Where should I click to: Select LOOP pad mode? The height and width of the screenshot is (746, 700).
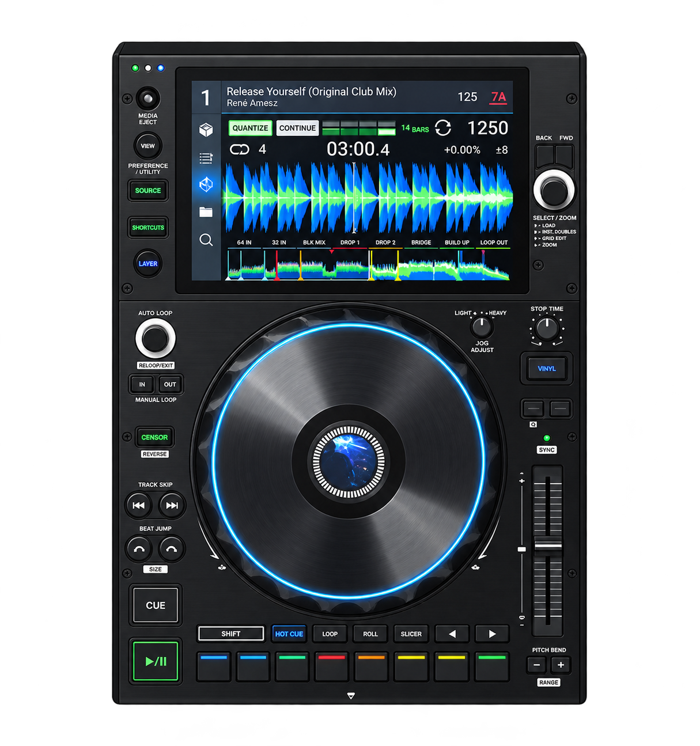pos(330,634)
